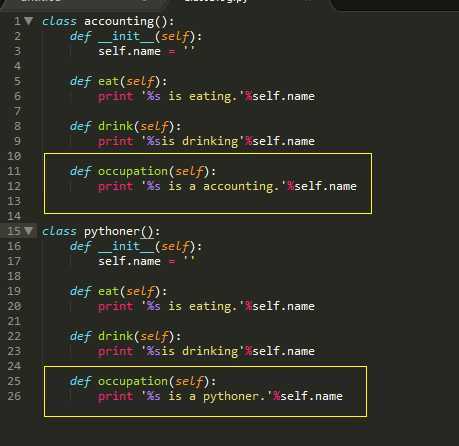Click 'def occupation(self):' on line 11
The height and width of the screenshot is (446, 459).
click(x=143, y=171)
